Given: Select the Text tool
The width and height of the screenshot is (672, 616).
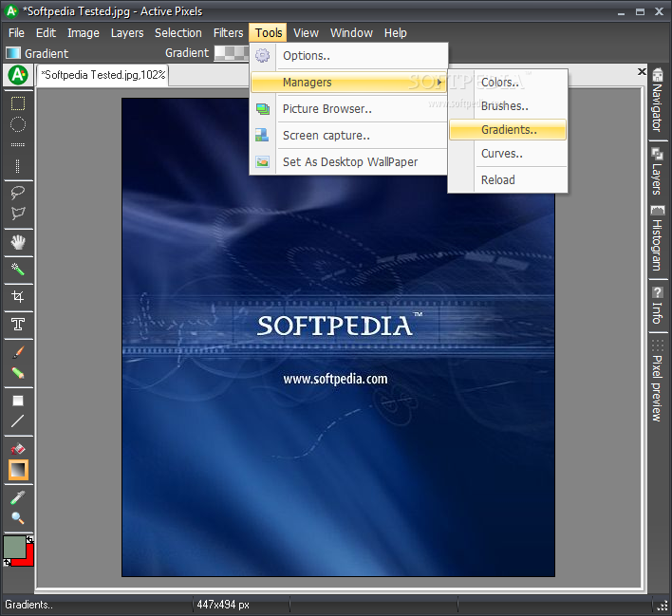Looking at the screenshot, I should [x=18, y=324].
